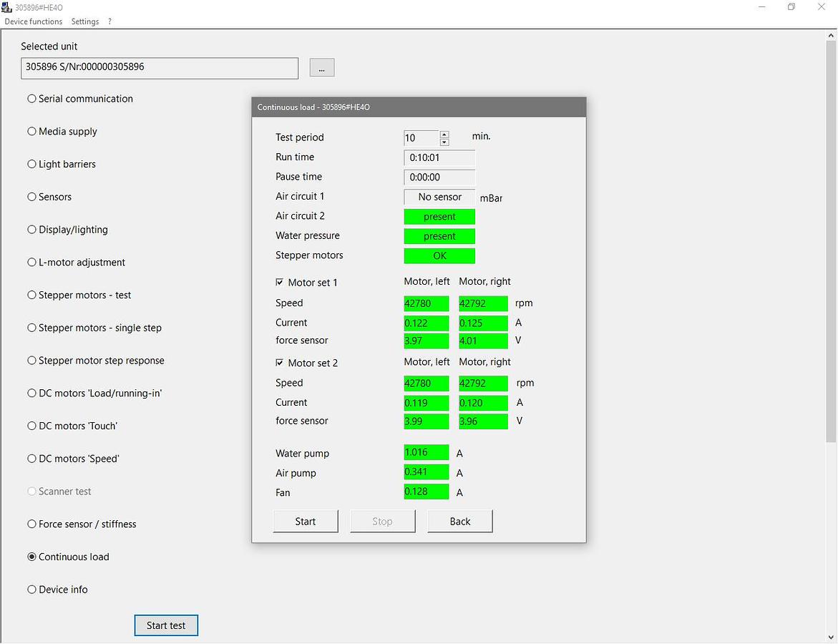Screen dimensions: 838x644
Task: Select the Serial communication radio option
Action: coord(31,99)
